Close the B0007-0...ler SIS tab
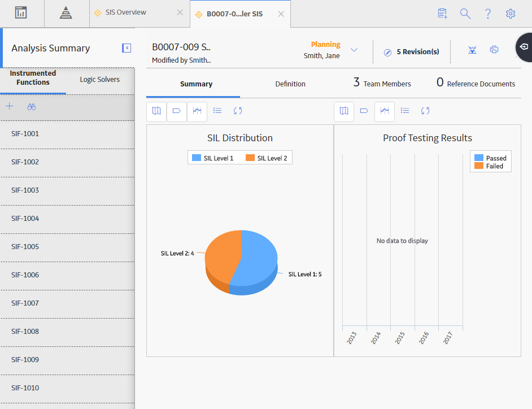The image size is (532, 409). pyautogui.click(x=281, y=14)
